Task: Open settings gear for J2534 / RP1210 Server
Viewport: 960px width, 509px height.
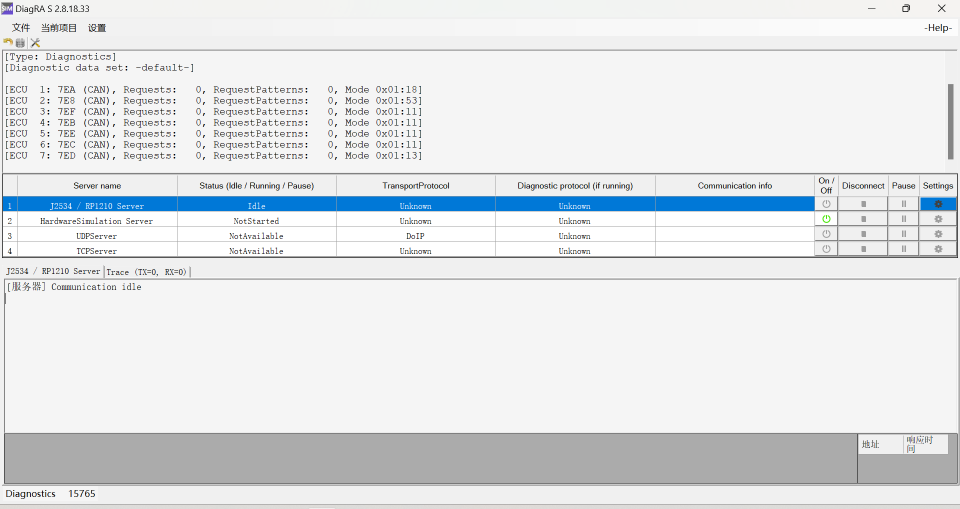Action: [938, 204]
